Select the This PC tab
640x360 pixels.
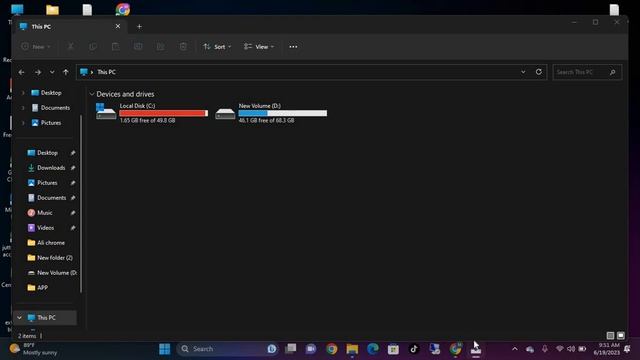70,27
